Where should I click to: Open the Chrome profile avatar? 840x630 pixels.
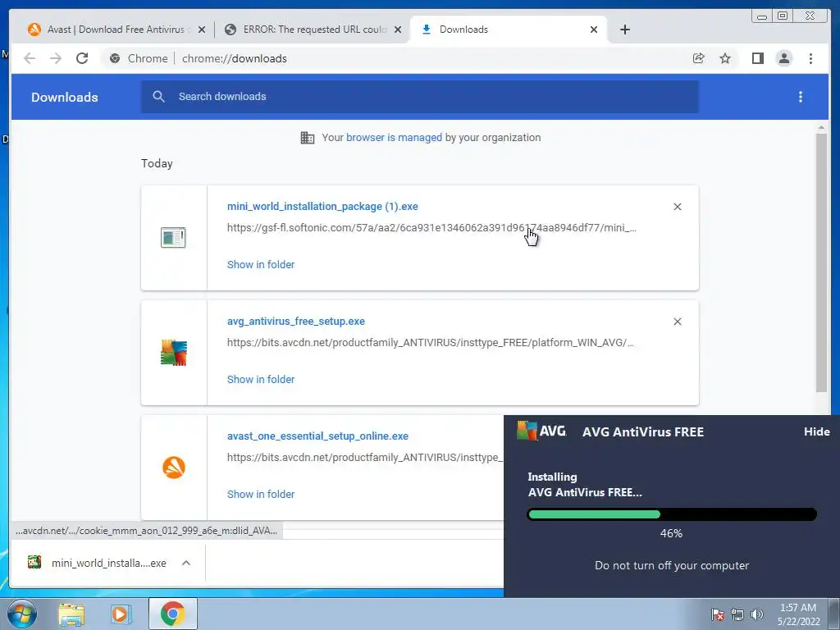[x=783, y=58]
